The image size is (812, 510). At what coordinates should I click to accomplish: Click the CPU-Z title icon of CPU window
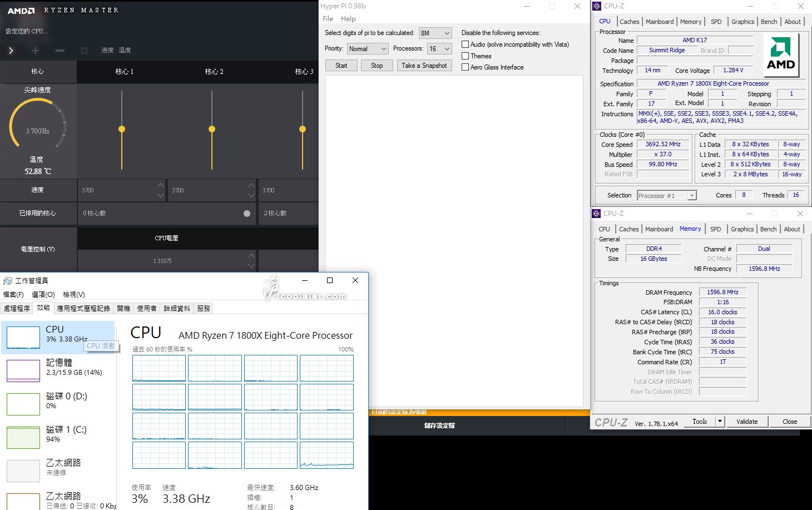click(597, 6)
